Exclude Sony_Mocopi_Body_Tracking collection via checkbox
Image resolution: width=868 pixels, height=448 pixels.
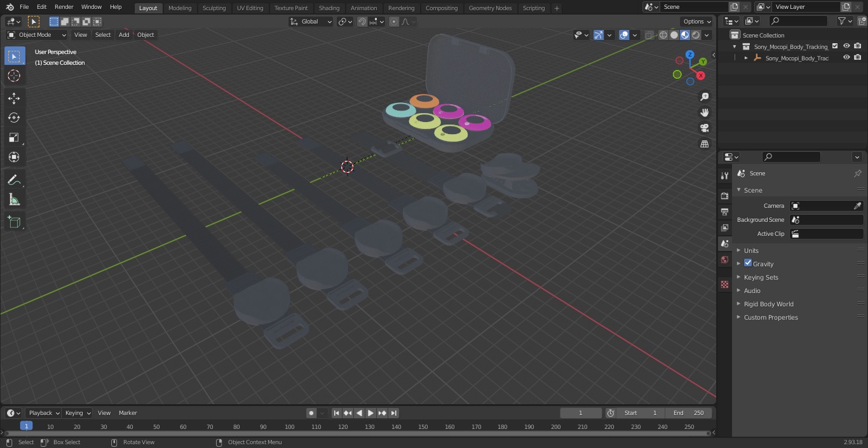pyautogui.click(x=835, y=46)
